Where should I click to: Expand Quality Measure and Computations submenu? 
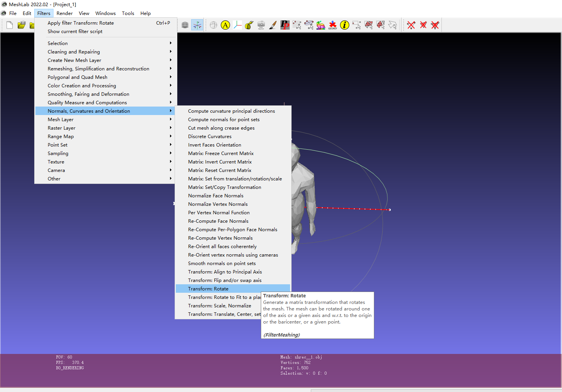106,103
